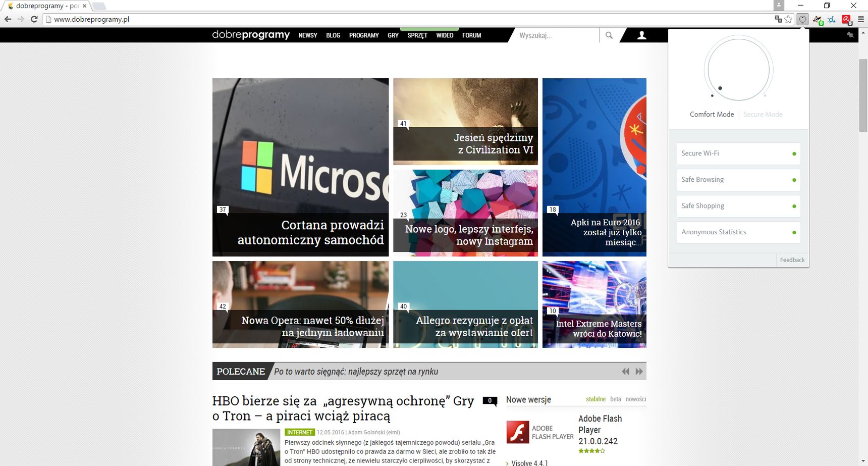Click author Adam Golański link
Viewport: 868px width, 466px height.
click(374, 432)
